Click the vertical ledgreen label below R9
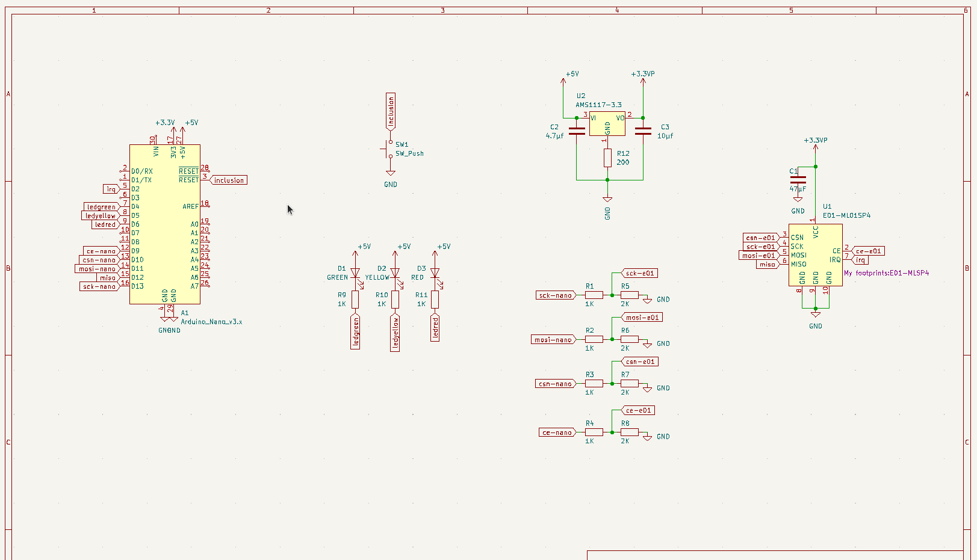This screenshot has width=977, height=560. tap(355, 331)
